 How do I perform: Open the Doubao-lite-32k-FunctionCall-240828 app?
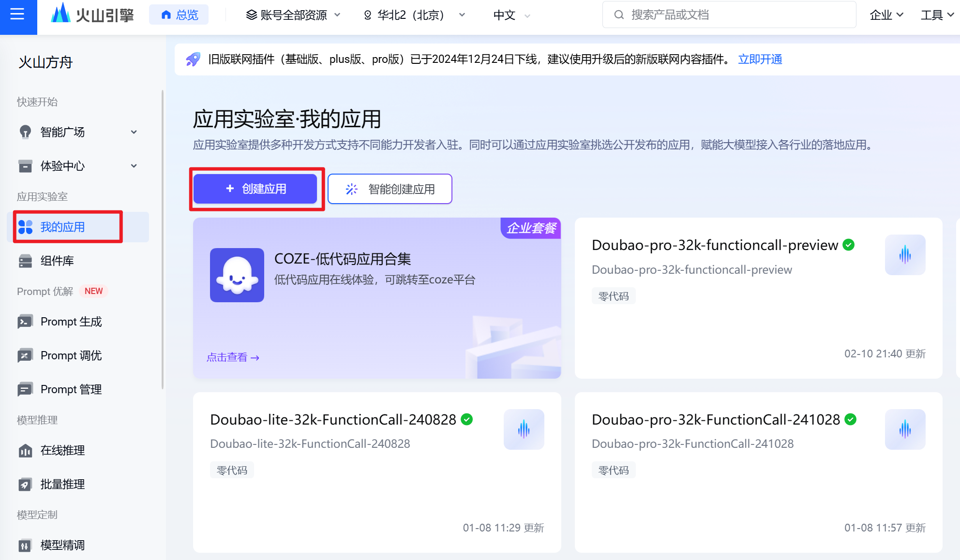click(x=377, y=472)
